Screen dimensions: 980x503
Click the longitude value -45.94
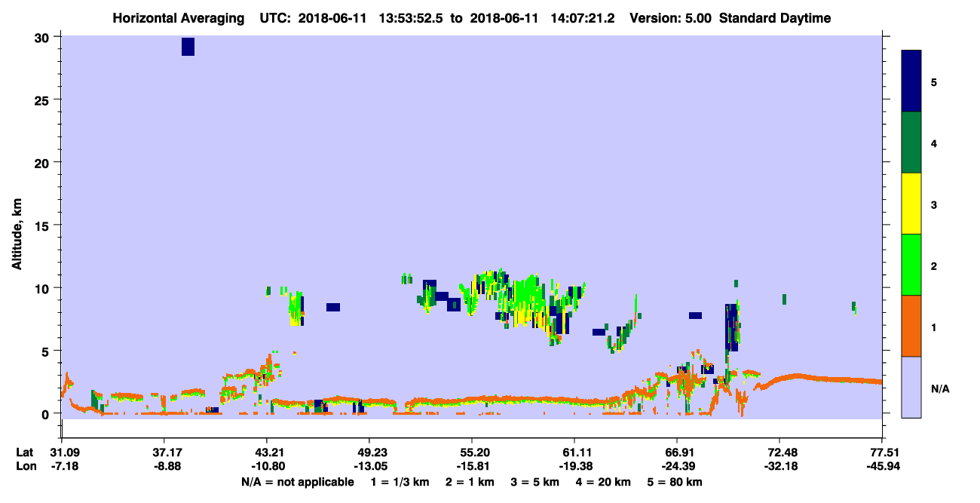882,466
